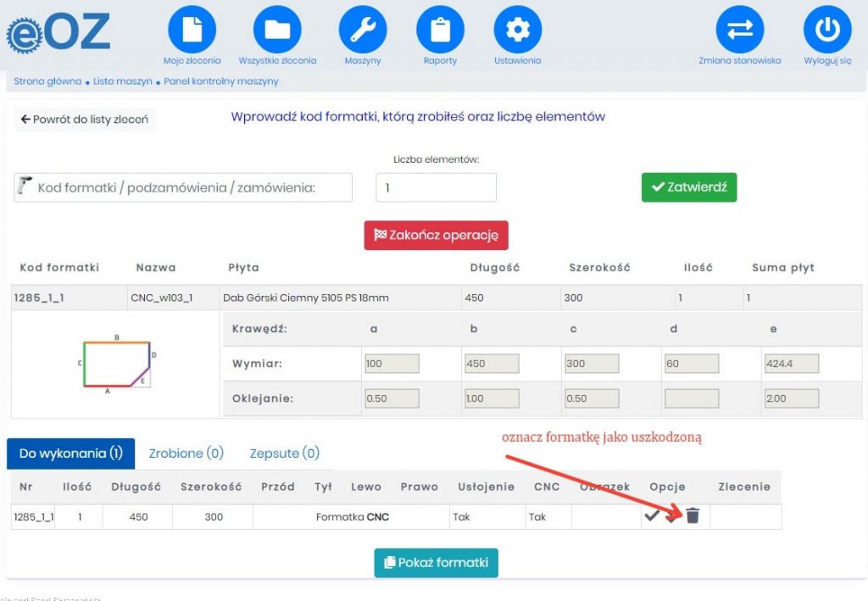Image resolution: width=868 pixels, height=601 pixels.
Task: Select the Do wykonania (1) tab
Action: (71, 454)
